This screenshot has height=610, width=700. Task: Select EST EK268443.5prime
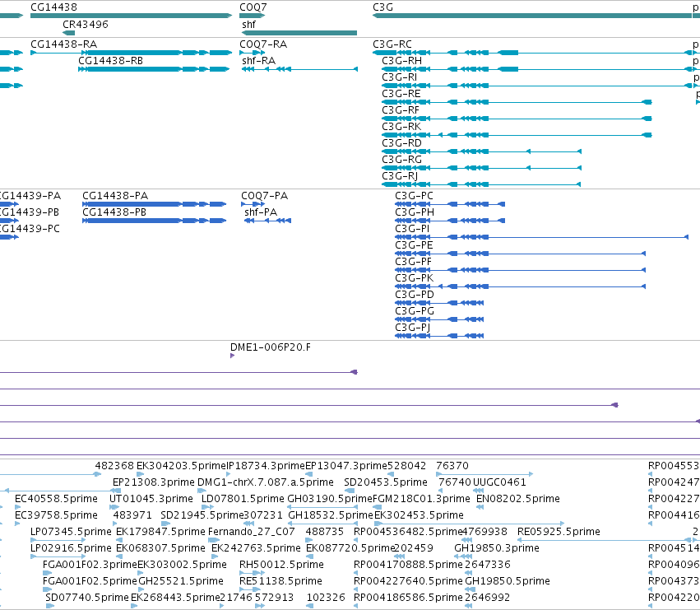(175, 598)
